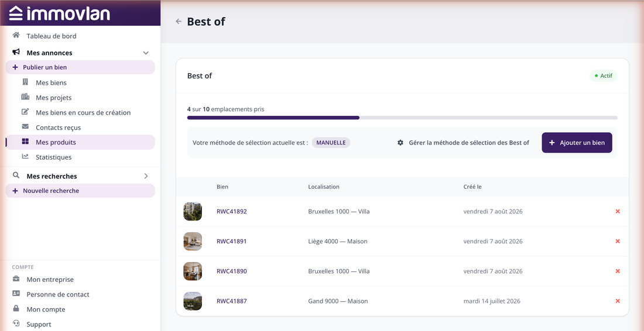644x331 pixels.
Task: Remove property RWC41891 with red X
Action: point(617,241)
